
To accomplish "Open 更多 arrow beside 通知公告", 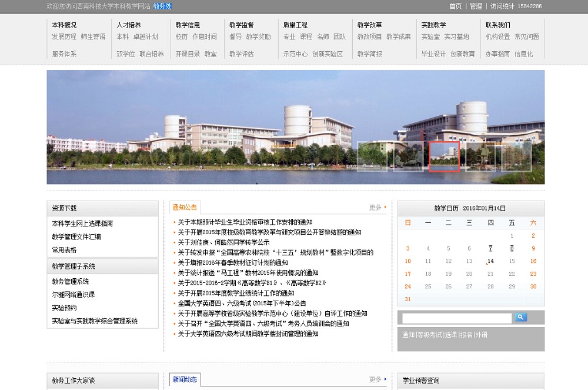I will (x=377, y=207).
